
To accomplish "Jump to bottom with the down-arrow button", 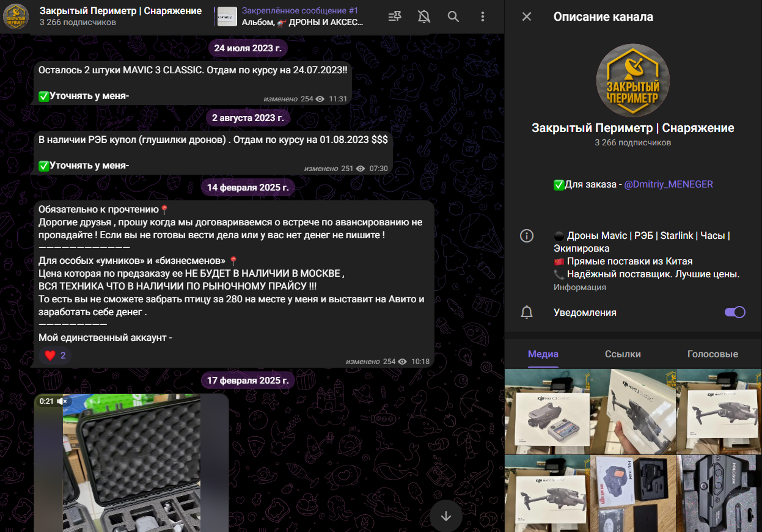I will 446,516.
